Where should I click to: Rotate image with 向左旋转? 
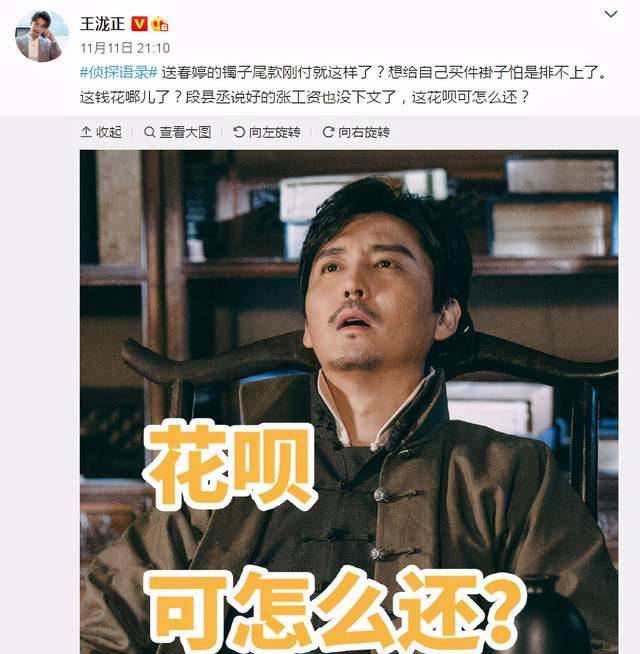[267, 132]
